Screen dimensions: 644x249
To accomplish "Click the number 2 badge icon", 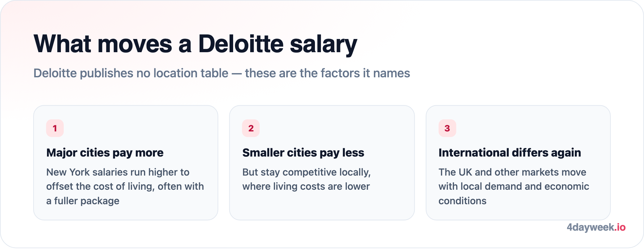I will pos(251,128).
